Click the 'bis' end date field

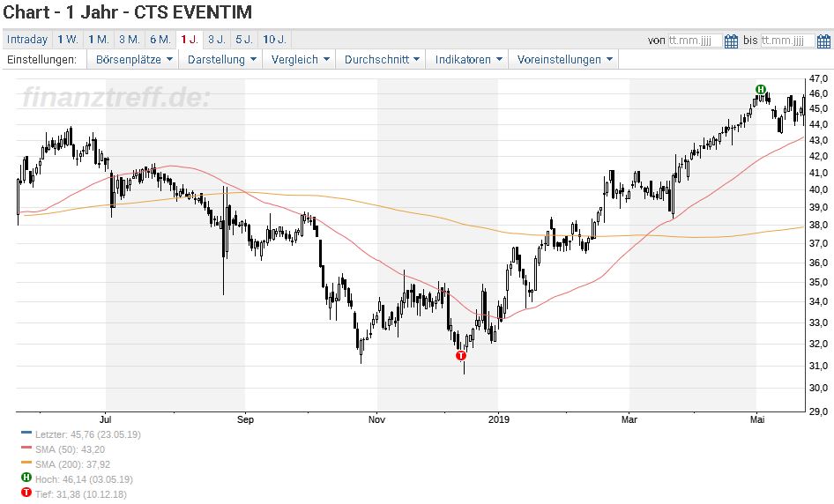788,41
